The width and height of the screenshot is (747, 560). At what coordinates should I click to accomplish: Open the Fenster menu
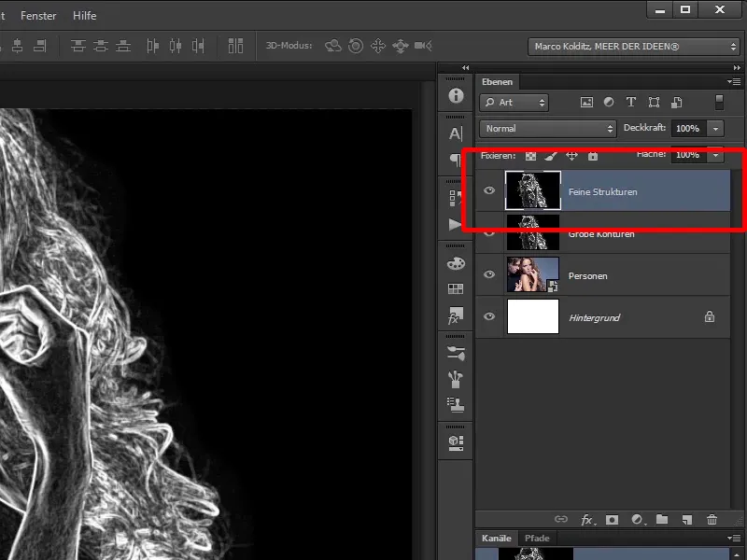tap(38, 16)
